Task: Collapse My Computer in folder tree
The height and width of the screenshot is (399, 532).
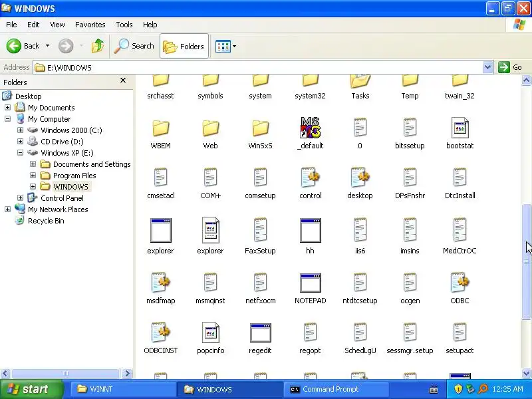Action: [x=7, y=119]
